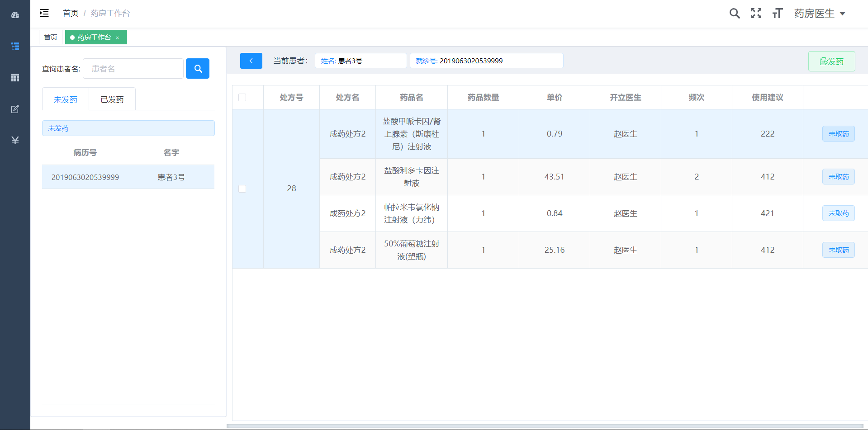Click the 处方号 column header
This screenshot has height=430, width=868.
pos(291,97)
